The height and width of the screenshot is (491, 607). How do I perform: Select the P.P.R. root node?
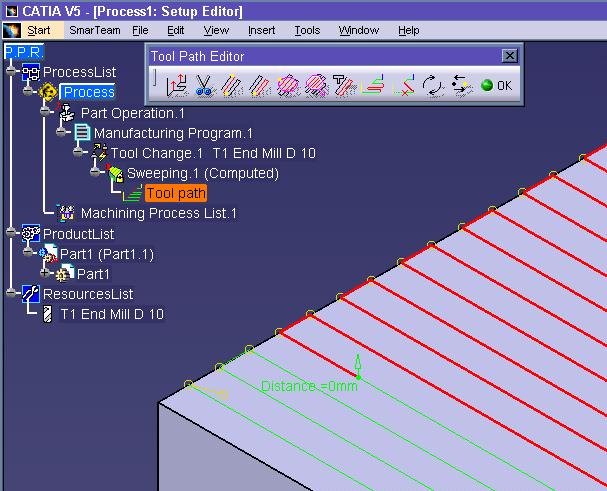24,52
